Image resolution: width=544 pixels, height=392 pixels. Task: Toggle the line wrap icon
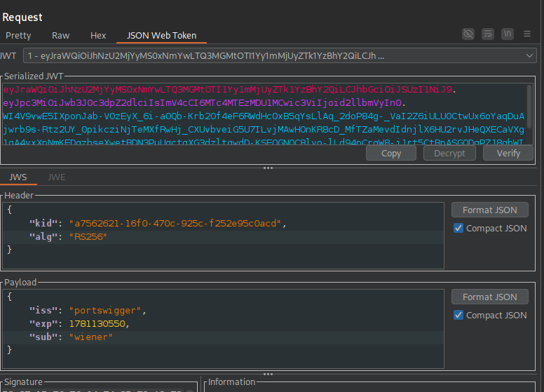pos(488,34)
